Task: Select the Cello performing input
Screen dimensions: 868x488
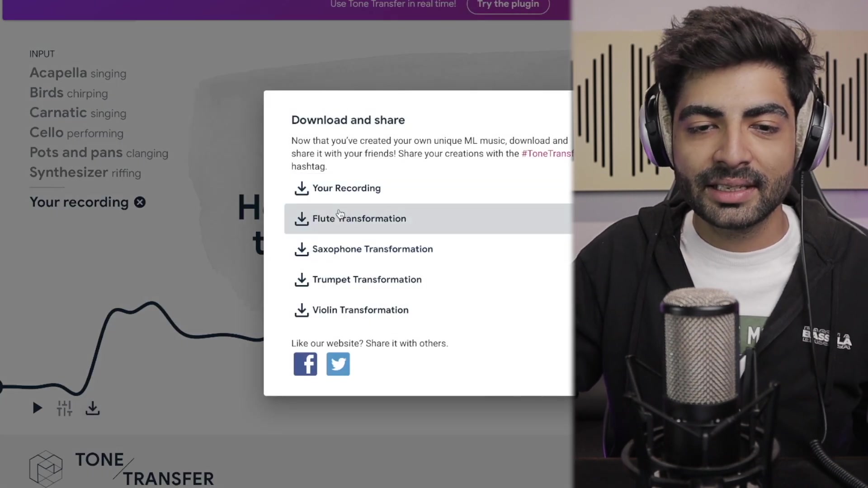Action: pyautogui.click(x=76, y=133)
